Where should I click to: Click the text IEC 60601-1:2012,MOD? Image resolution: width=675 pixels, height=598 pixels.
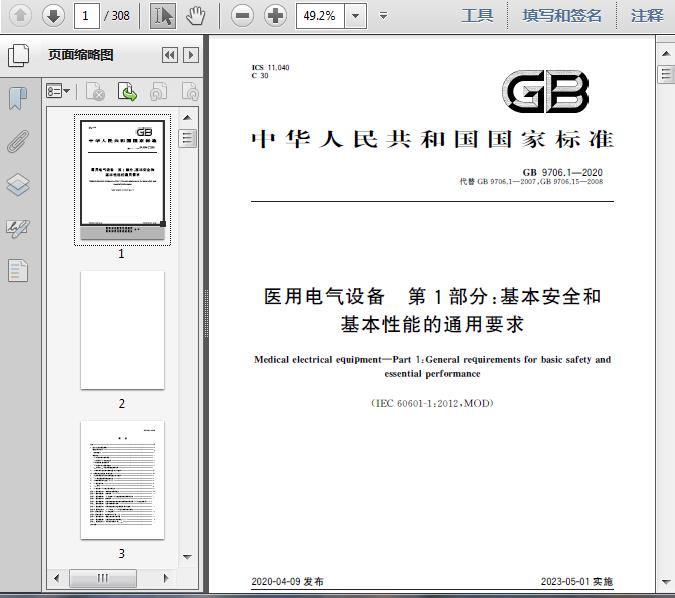[432, 403]
